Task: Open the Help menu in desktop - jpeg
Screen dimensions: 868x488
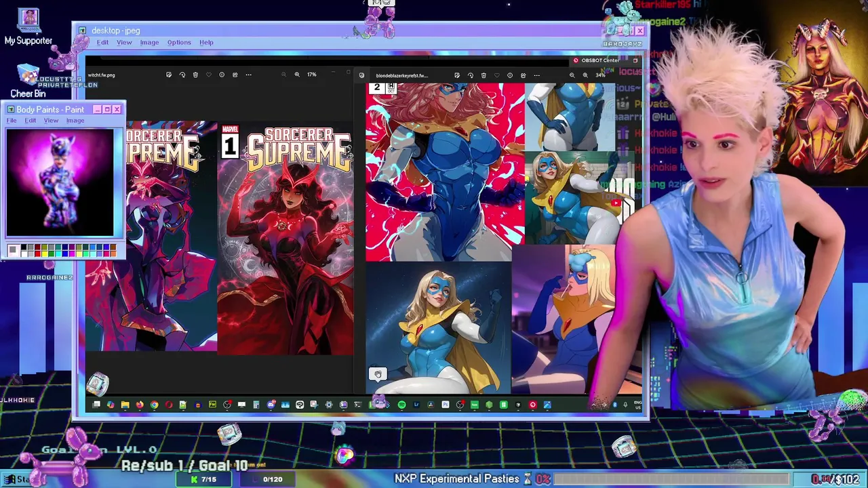Action: (206, 42)
